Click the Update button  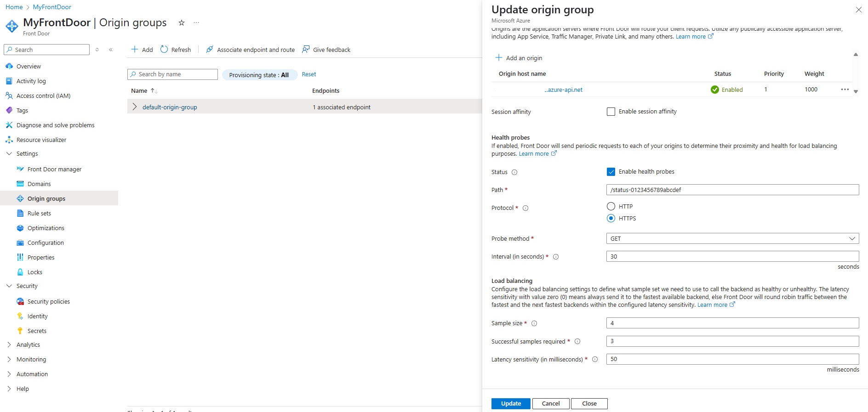[511, 403]
